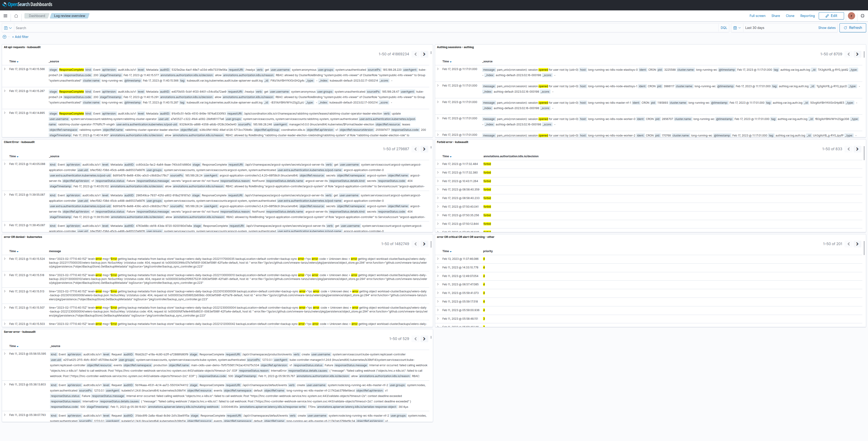Expand kubernetes error row 11:40:15.524
The width and height of the screenshot is (868, 441).
5,259
